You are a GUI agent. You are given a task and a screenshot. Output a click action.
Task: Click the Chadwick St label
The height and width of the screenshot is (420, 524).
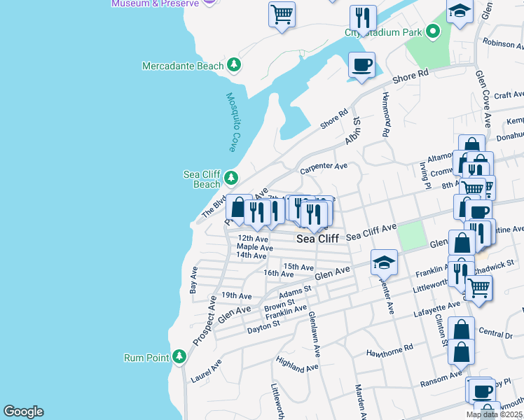[495, 267]
